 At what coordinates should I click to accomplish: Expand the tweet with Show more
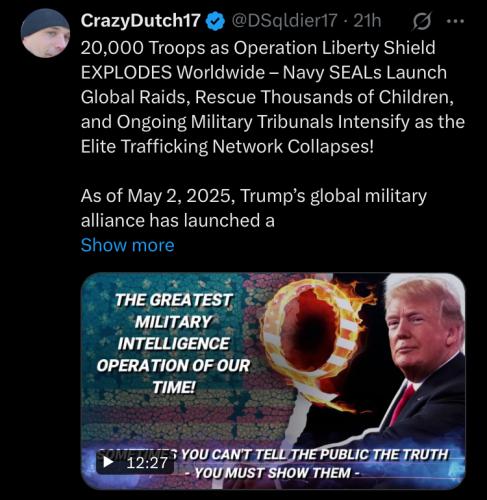127,245
